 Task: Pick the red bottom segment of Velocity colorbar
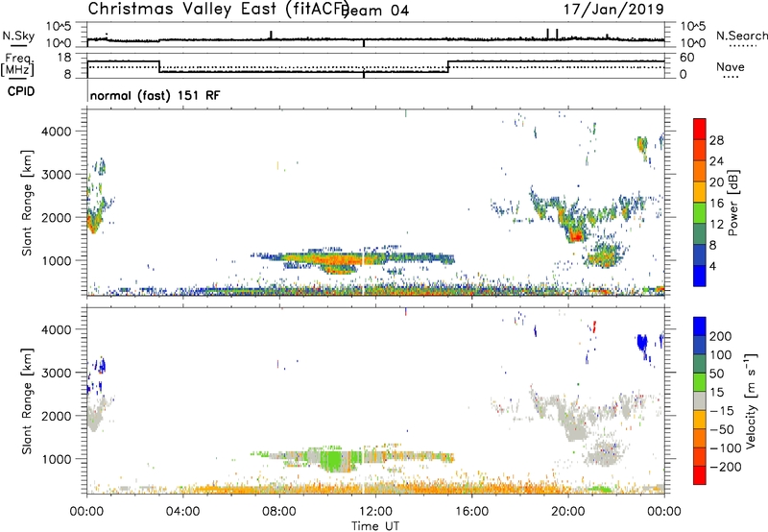point(700,475)
